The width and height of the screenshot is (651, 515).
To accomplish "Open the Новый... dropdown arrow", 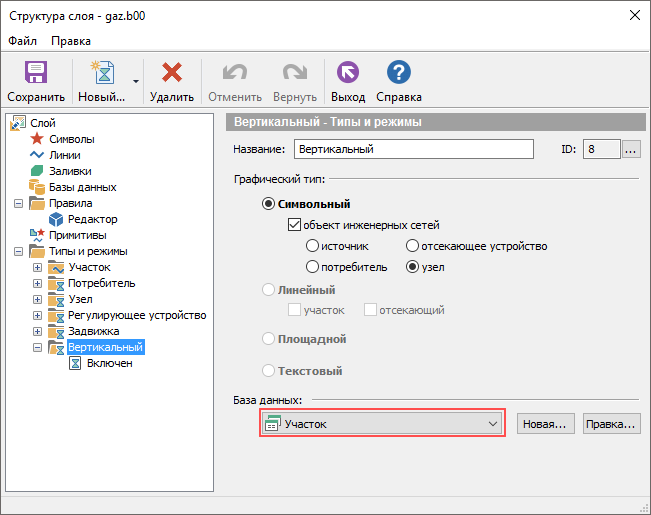I will click(136, 81).
